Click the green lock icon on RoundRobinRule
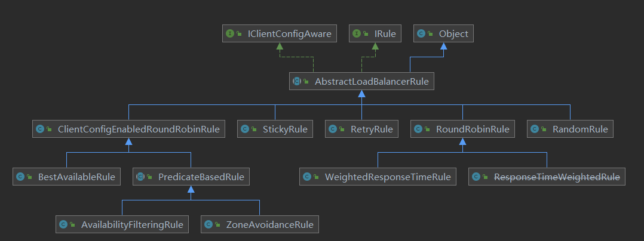Viewport: 644px width, 241px height. click(x=428, y=129)
